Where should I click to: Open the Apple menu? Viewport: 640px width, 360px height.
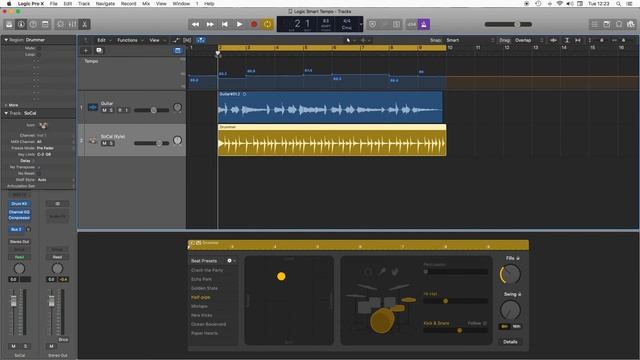click(9, 4)
